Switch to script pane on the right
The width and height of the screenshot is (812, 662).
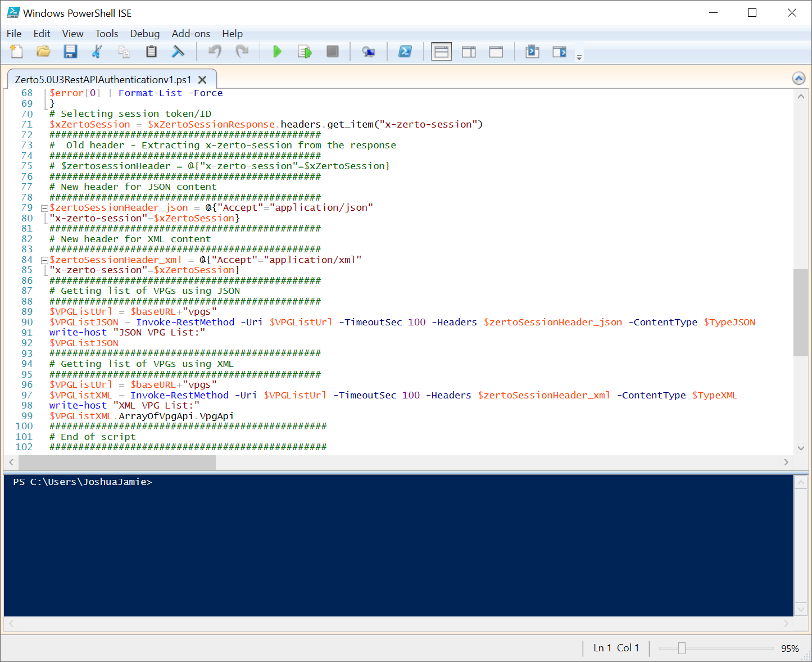click(469, 52)
